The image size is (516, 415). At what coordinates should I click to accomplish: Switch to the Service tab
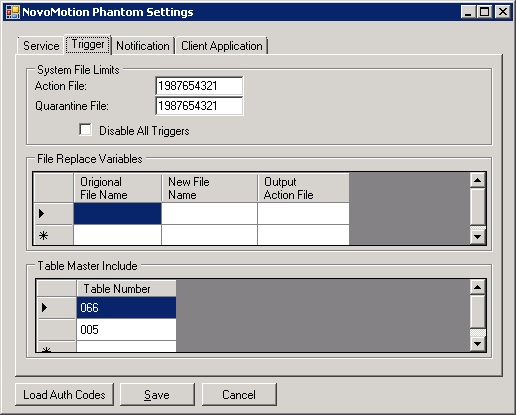click(41, 46)
